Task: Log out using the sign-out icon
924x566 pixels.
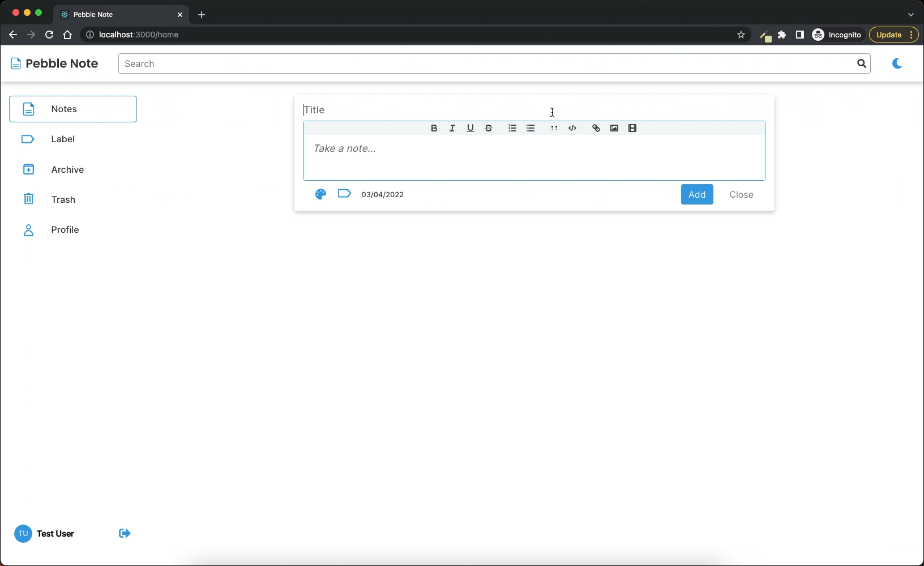Action: coord(125,533)
